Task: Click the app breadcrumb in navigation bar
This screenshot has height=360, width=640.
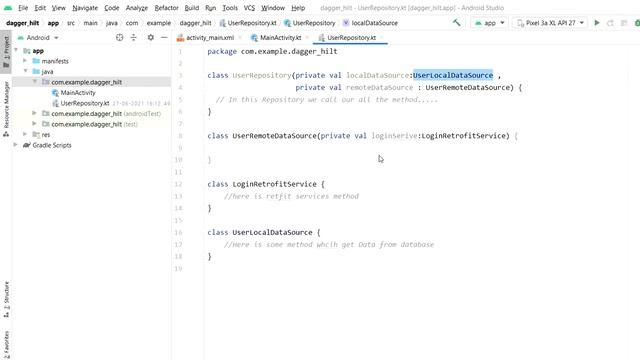Action: 53,23
